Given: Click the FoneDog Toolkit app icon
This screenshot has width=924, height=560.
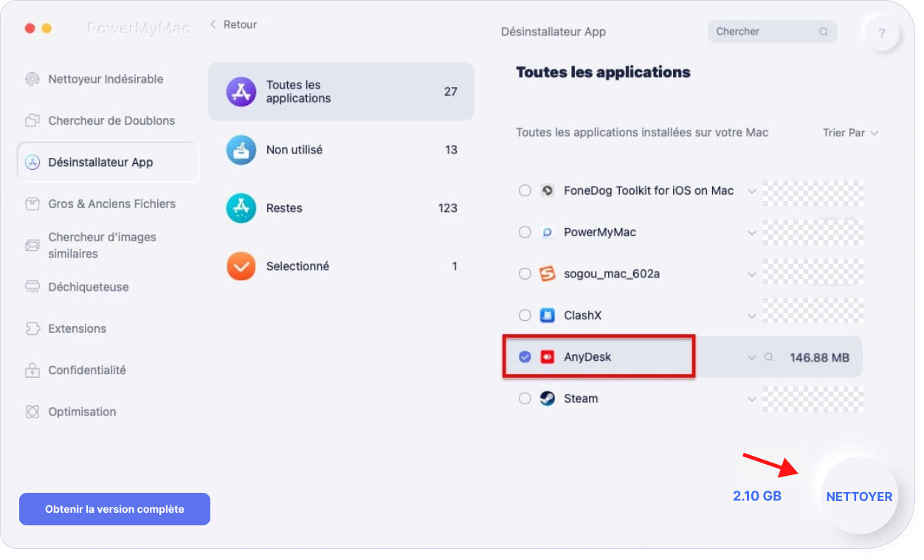Looking at the screenshot, I should pos(547,190).
